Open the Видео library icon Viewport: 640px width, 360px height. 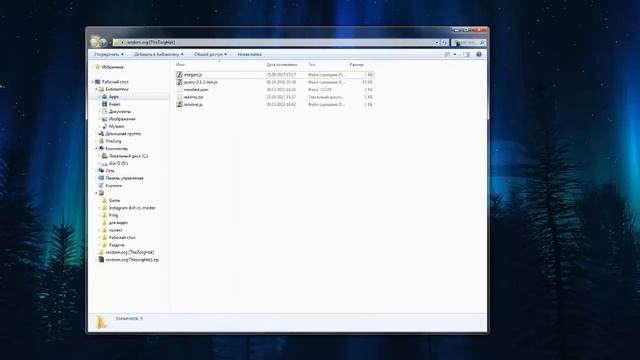click(x=104, y=104)
